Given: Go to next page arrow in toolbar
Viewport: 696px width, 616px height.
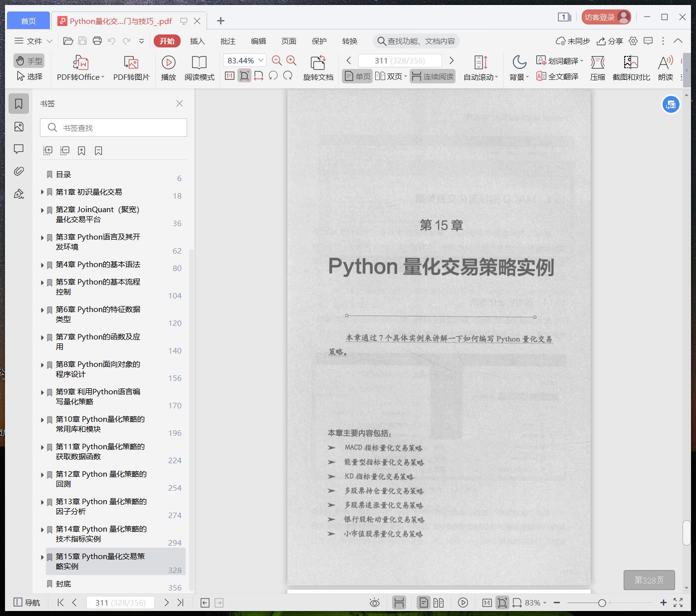Looking at the screenshot, I should pos(452,60).
